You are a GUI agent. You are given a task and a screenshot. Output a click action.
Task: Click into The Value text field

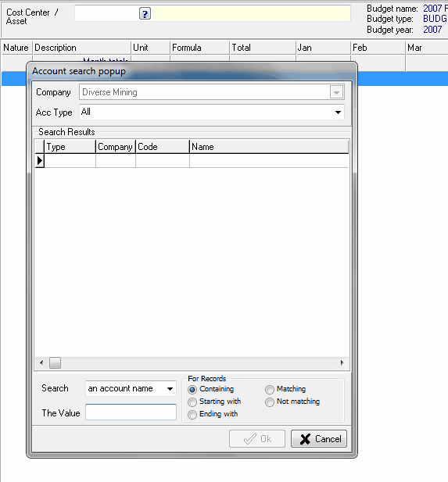[x=131, y=412]
